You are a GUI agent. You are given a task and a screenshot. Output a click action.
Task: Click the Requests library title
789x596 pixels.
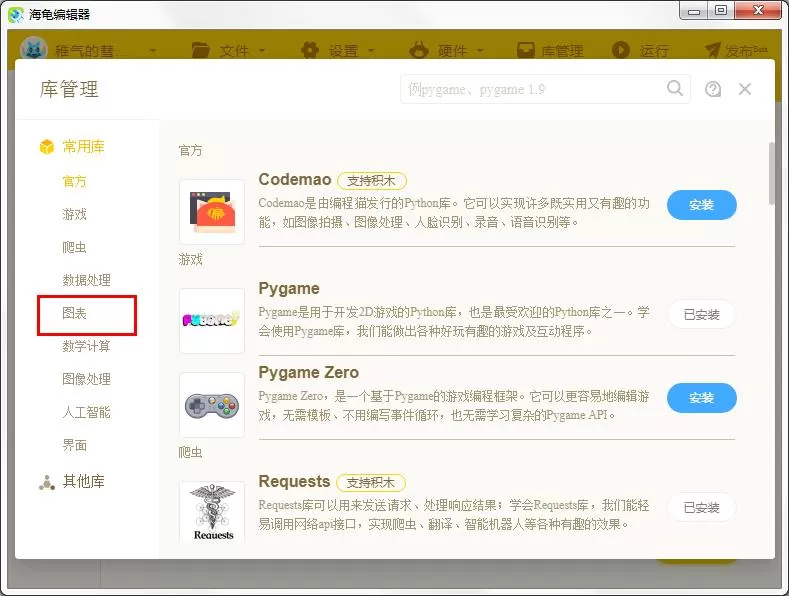coord(294,481)
